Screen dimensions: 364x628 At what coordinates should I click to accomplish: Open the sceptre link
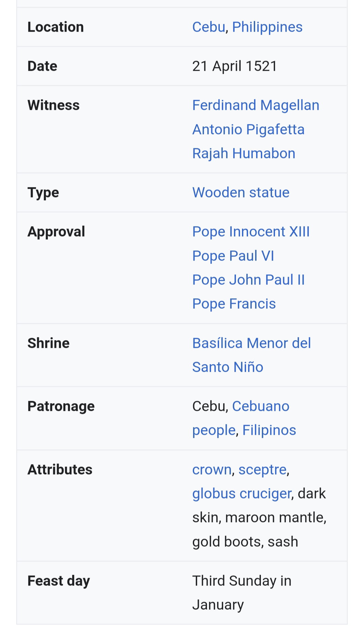263,470
